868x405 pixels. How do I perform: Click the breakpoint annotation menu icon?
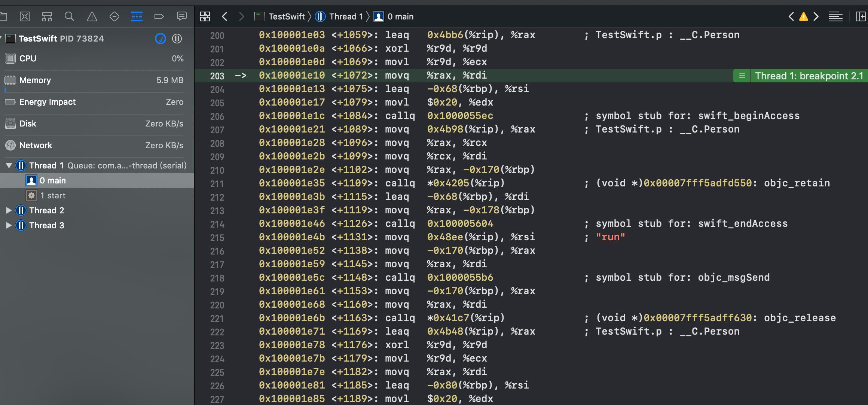pos(742,76)
